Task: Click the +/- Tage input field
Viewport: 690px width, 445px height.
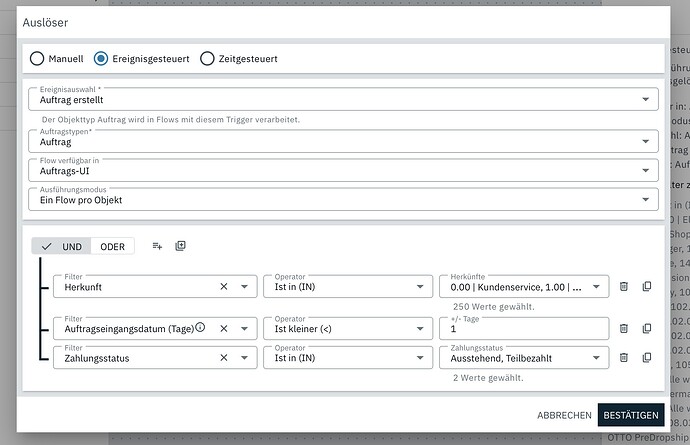Action: tap(524, 328)
